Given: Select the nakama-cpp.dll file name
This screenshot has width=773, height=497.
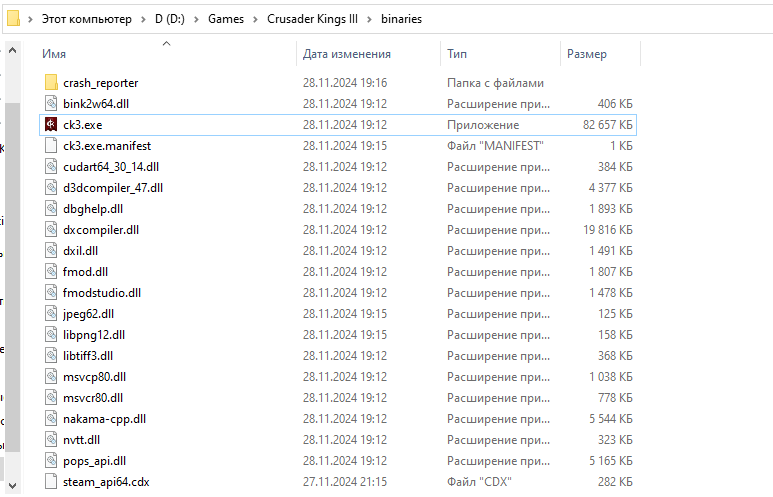Looking at the screenshot, I should tap(105, 419).
